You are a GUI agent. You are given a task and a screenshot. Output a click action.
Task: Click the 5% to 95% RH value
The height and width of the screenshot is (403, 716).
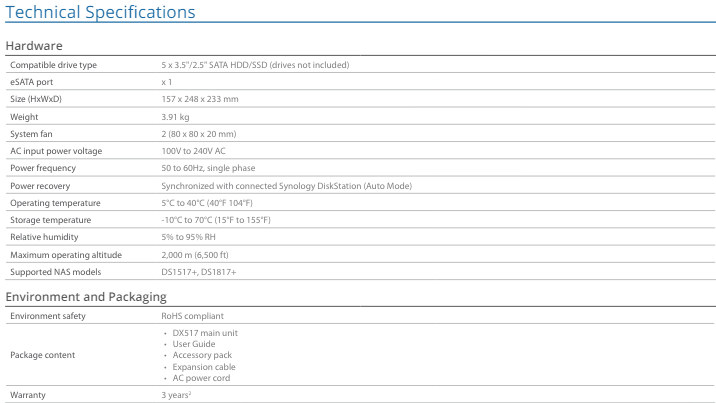pyautogui.click(x=189, y=238)
